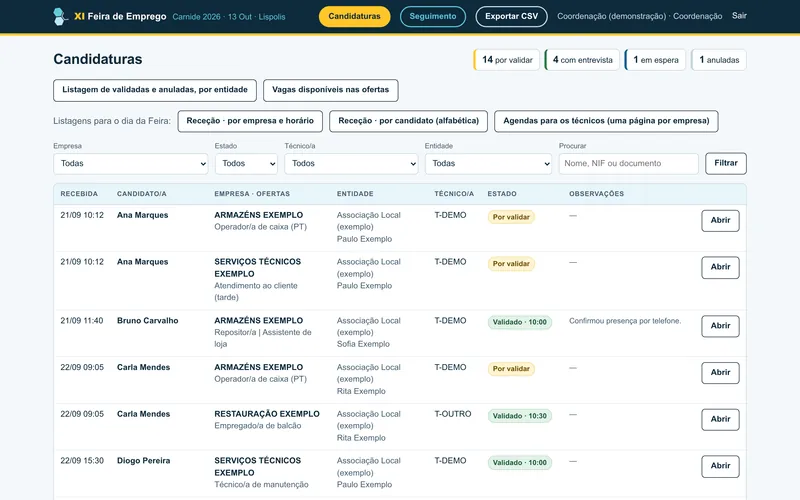
Task: Click the 21/09 11:40 received date
Action: pos(82,321)
